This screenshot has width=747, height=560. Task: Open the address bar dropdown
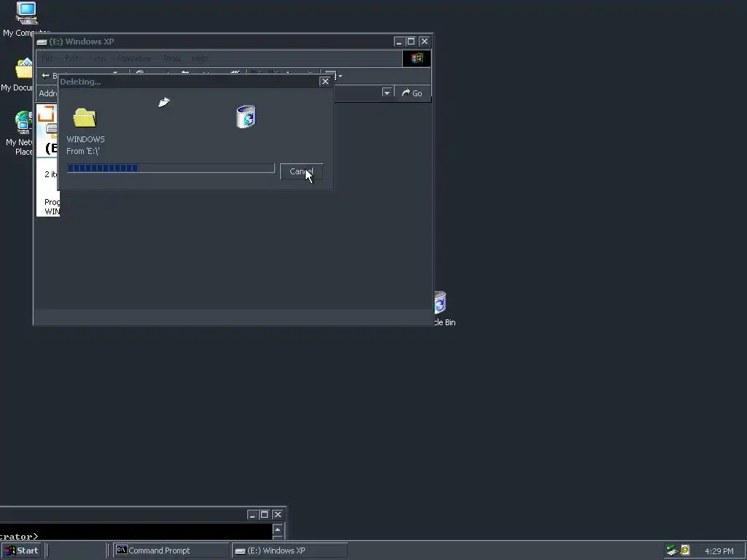(387, 93)
